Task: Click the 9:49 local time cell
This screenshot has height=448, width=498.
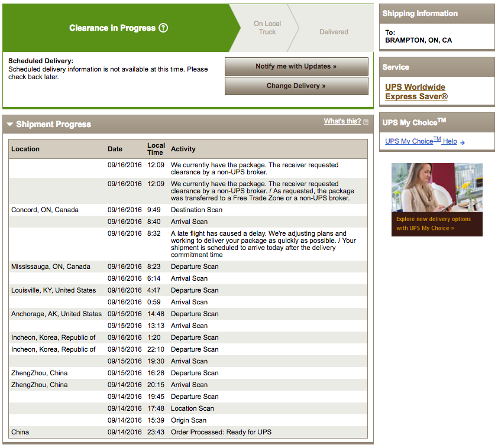Action: (x=154, y=210)
